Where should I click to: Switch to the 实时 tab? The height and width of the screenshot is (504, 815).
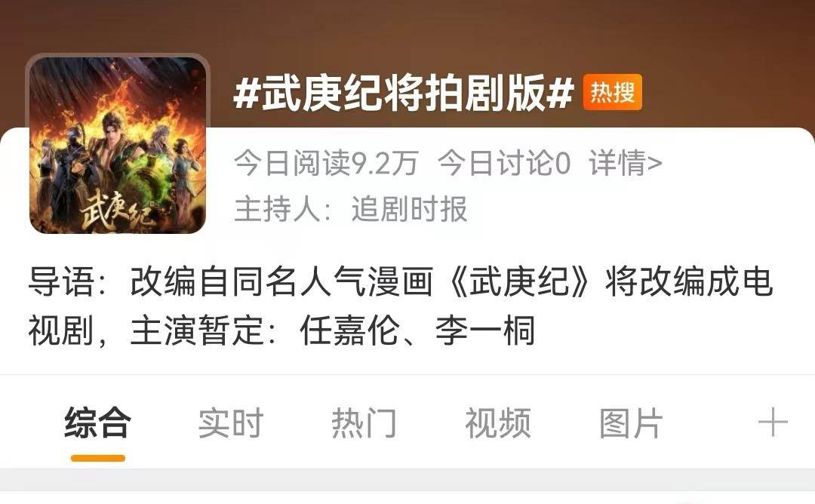[231, 423]
